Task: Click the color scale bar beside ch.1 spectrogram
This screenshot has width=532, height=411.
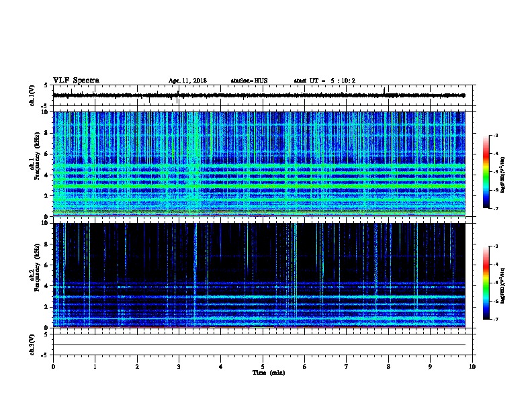Action: pos(486,172)
